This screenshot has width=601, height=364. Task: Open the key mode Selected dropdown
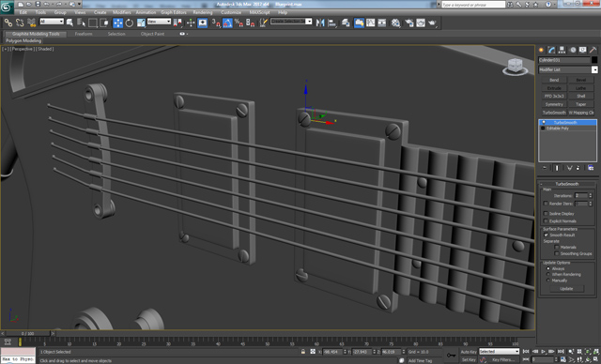(x=499, y=352)
